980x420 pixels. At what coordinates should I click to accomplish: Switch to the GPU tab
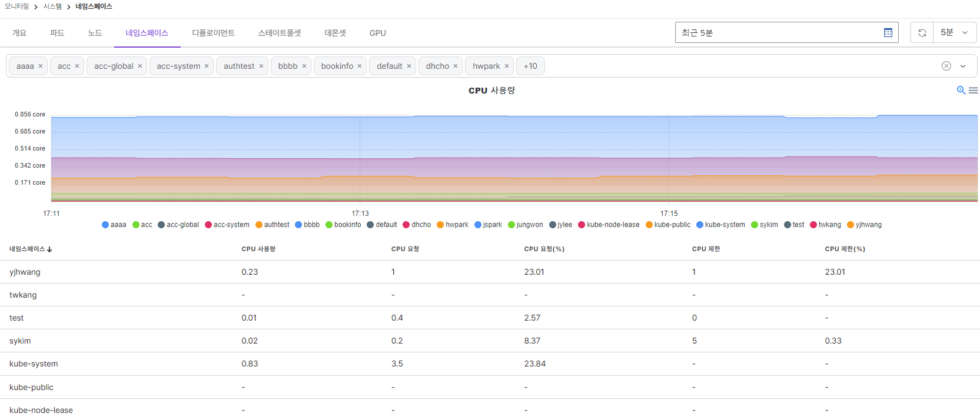tap(378, 33)
